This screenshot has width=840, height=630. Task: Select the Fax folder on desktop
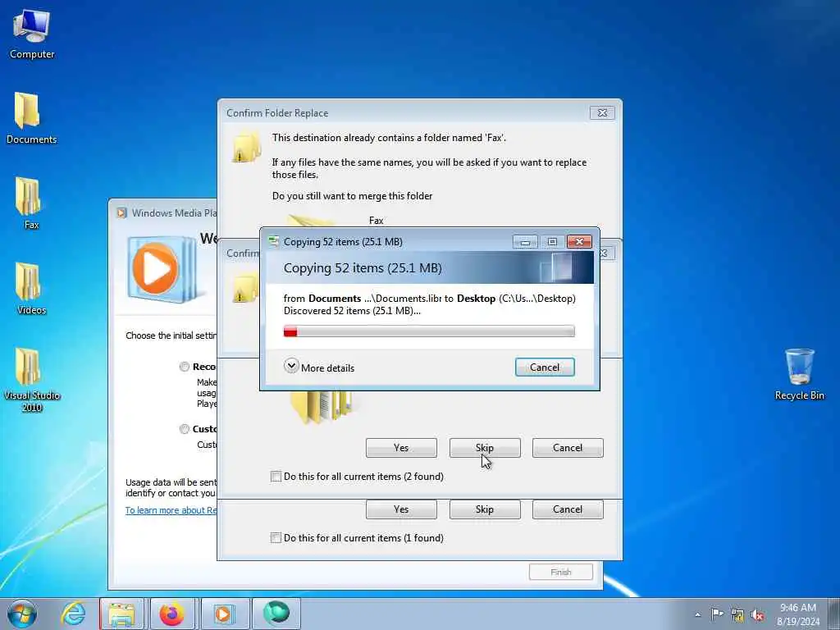click(x=30, y=204)
